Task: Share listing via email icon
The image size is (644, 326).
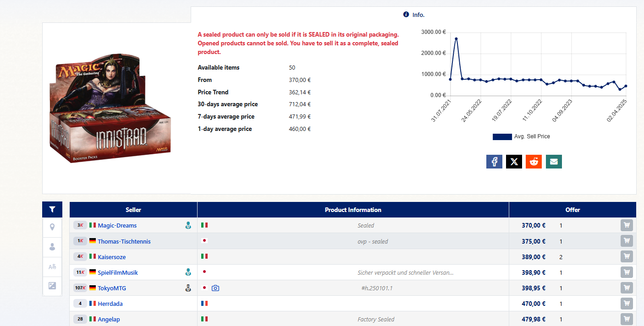Action: 554,162
